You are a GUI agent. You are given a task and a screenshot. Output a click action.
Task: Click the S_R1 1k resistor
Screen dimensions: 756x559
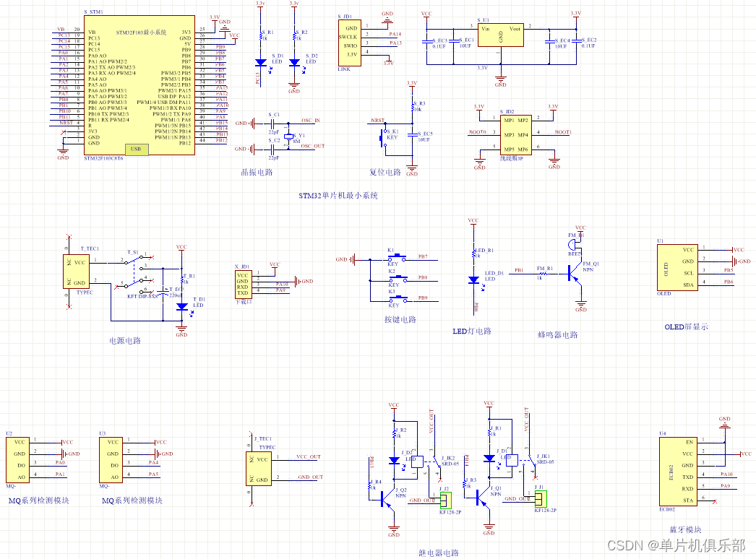coord(261,35)
